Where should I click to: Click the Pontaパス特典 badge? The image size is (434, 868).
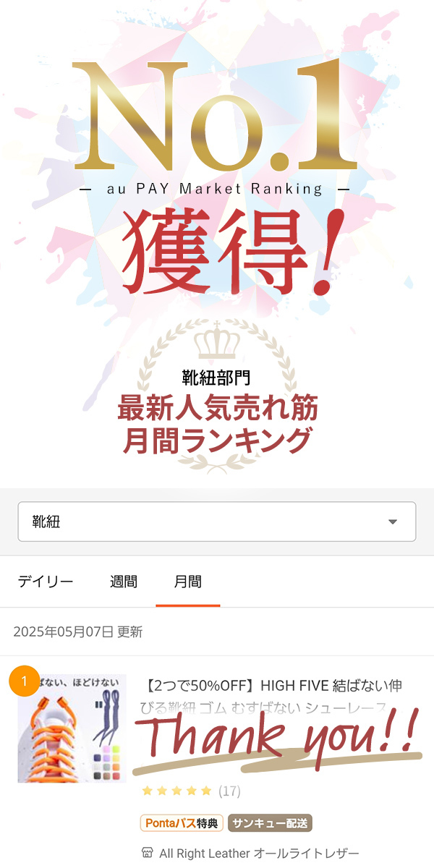(182, 823)
